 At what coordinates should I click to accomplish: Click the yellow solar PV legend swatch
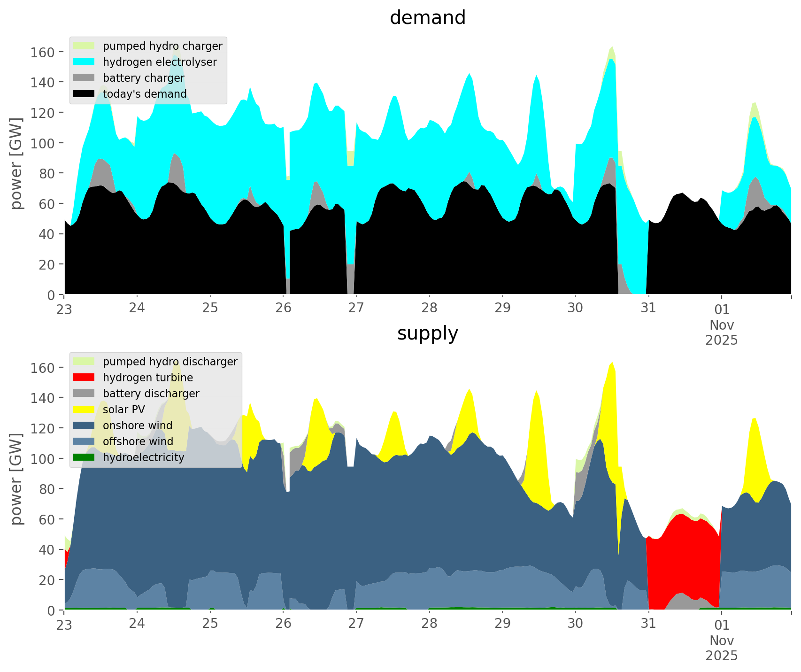tap(84, 409)
